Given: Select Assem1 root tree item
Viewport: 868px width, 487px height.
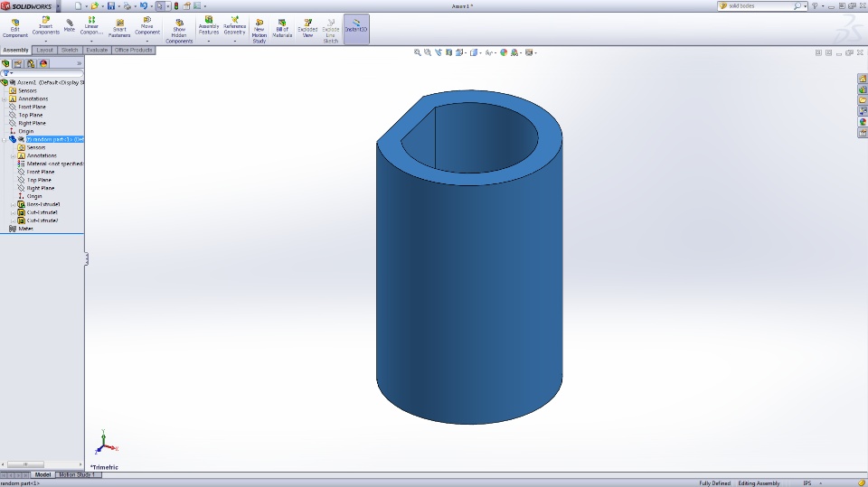Looking at the screenshot, I should (43, 82).
